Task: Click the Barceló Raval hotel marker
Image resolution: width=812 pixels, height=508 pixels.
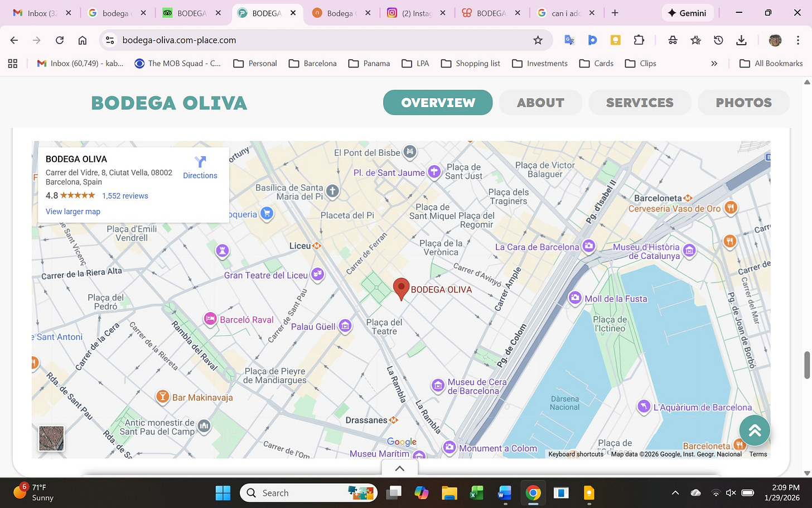Action: (210, 319)
